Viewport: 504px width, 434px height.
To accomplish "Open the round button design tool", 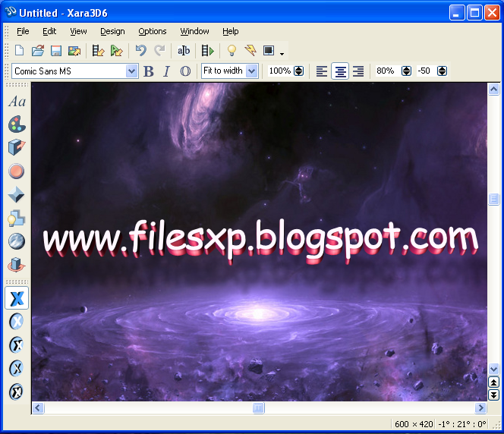I will point(17,171).
